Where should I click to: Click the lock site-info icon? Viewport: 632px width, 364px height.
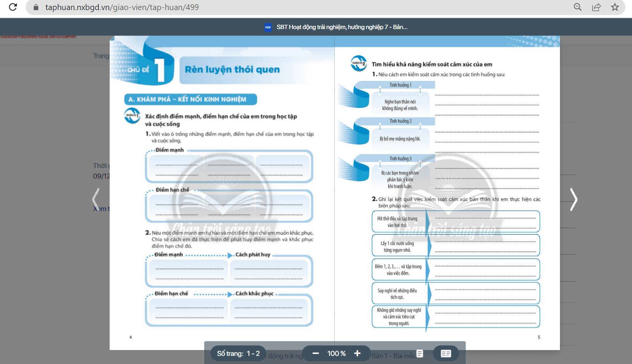[x=36, y=7]
